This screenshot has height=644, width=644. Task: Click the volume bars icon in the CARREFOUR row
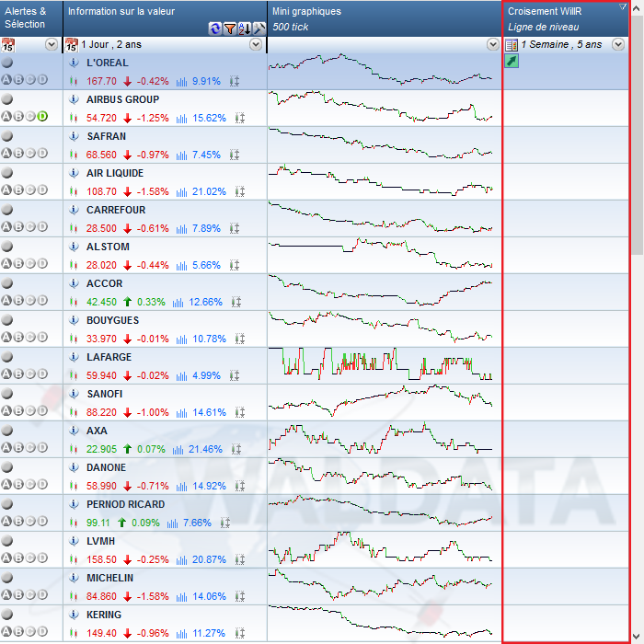pos(181,228)
